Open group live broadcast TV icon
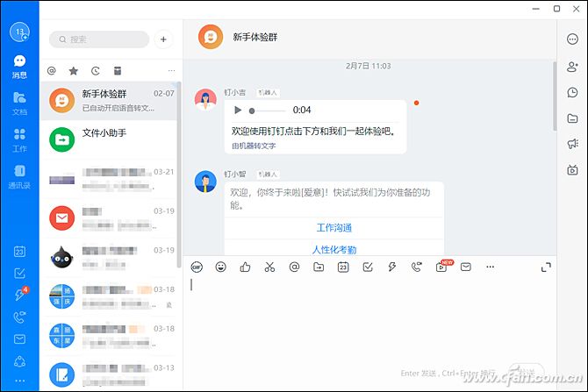This screenshot has height=392, width=588. point(572,170)
